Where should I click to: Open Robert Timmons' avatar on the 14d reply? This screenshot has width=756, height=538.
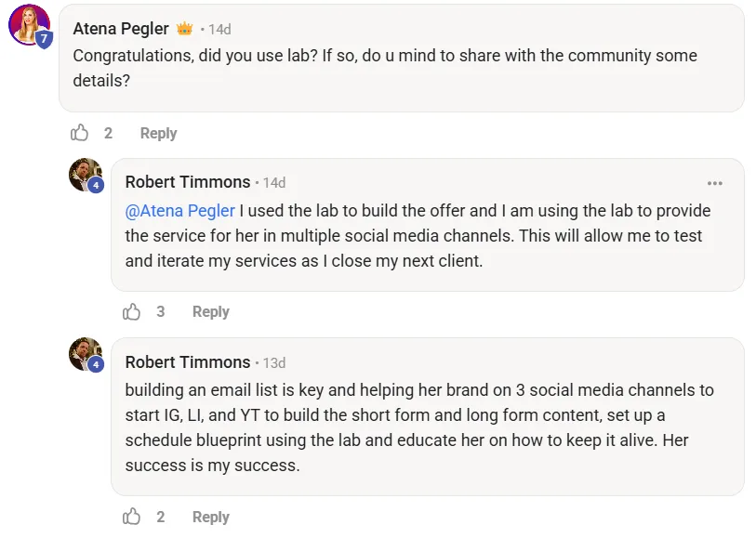[85, 174]
